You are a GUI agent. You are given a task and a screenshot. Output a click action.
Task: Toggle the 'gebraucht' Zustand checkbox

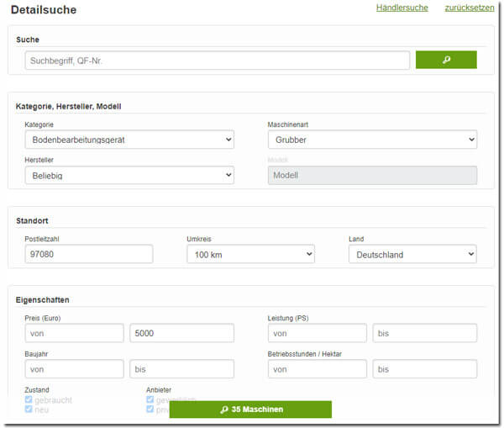point(29,400)
